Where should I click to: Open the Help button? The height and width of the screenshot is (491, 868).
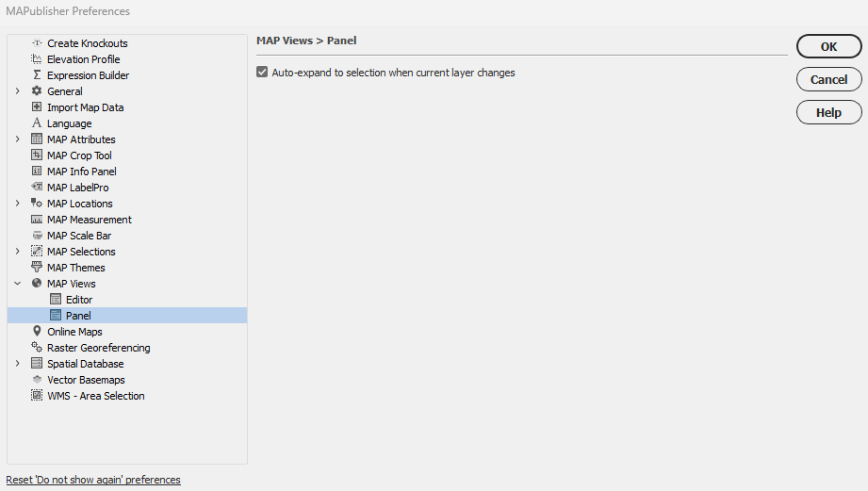click(x=828, y=112)
